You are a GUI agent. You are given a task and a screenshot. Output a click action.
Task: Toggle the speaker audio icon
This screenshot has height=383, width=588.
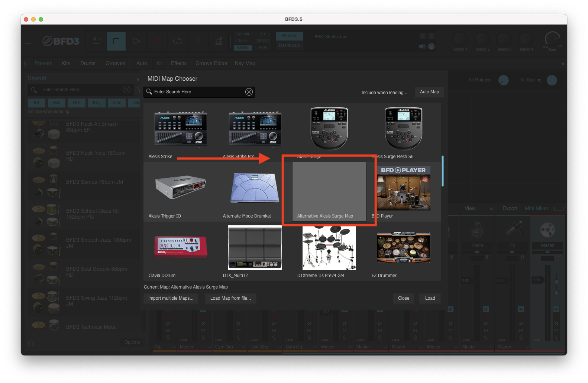(422, 46)
